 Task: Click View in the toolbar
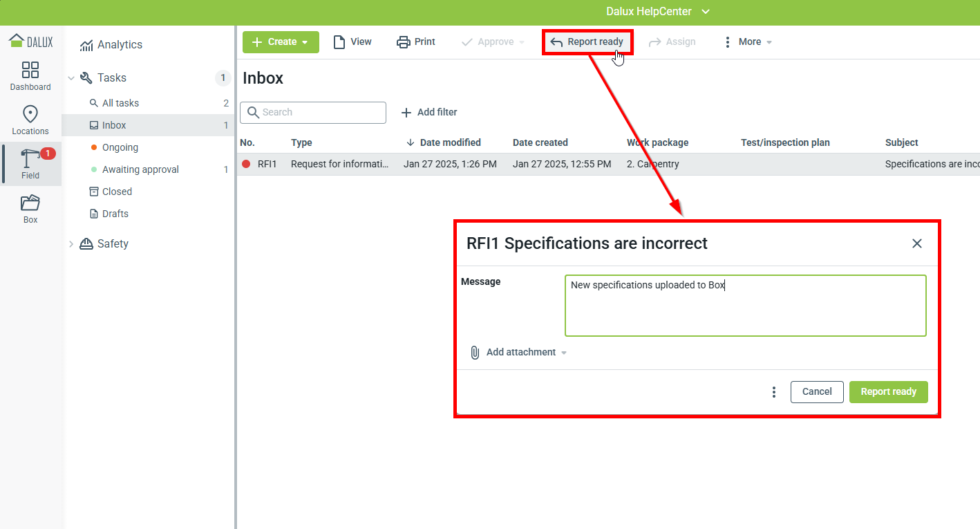pyautogui.click(x=352, y=42)
